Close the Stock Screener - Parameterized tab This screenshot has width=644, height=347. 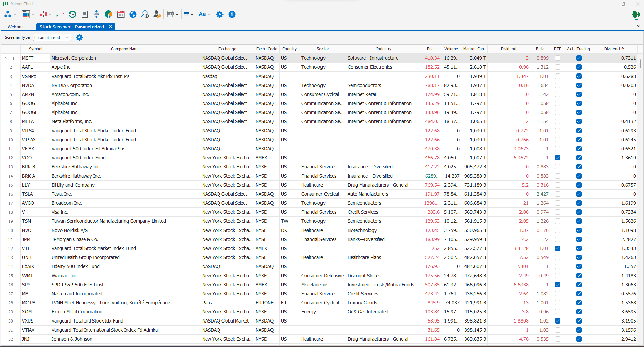point(110,27)
